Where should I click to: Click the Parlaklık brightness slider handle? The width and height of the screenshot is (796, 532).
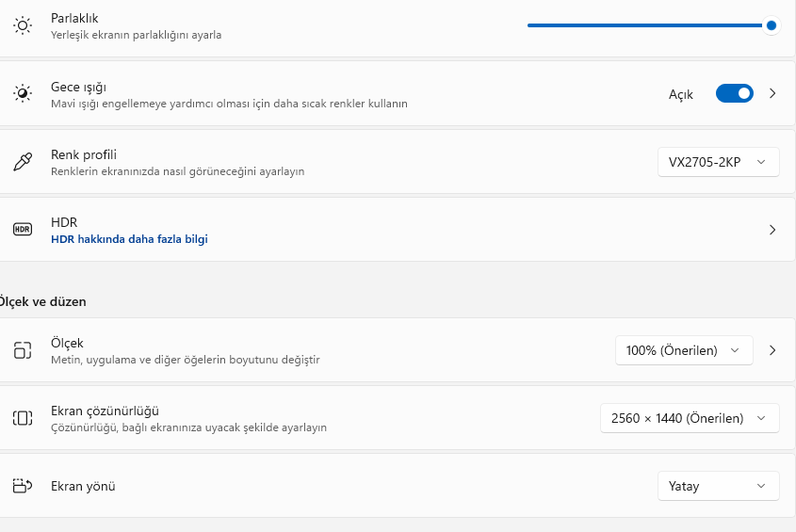(x=772, y=25)
